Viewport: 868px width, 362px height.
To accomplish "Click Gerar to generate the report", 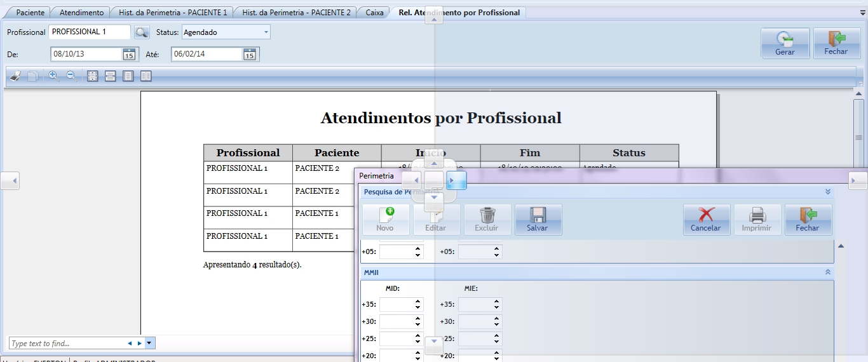I will point(785,44).
